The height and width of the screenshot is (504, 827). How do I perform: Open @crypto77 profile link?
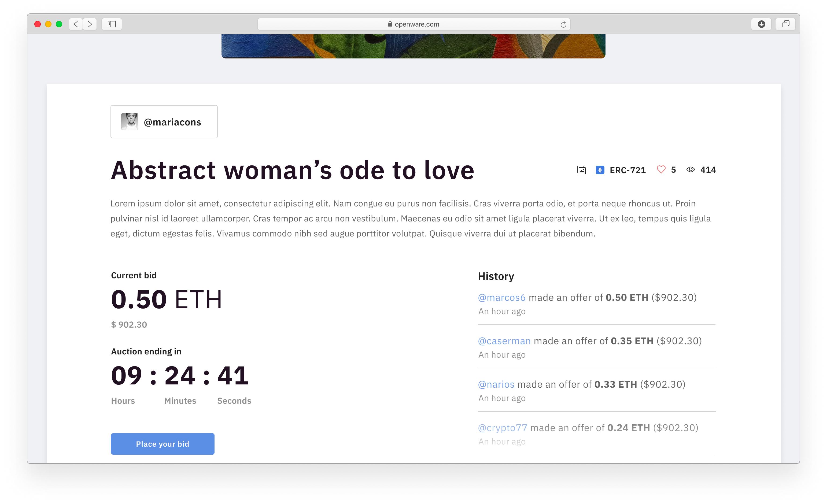point(503,428)
